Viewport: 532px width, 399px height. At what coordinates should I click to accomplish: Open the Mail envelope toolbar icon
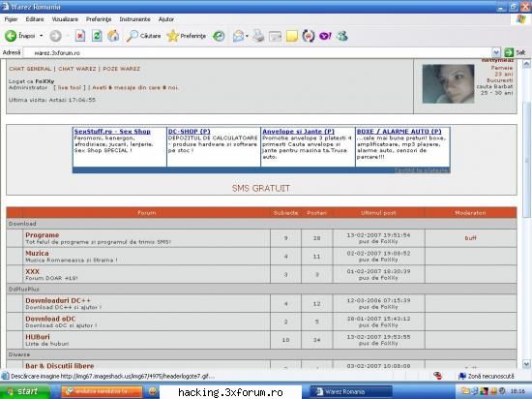coord(239,36)
